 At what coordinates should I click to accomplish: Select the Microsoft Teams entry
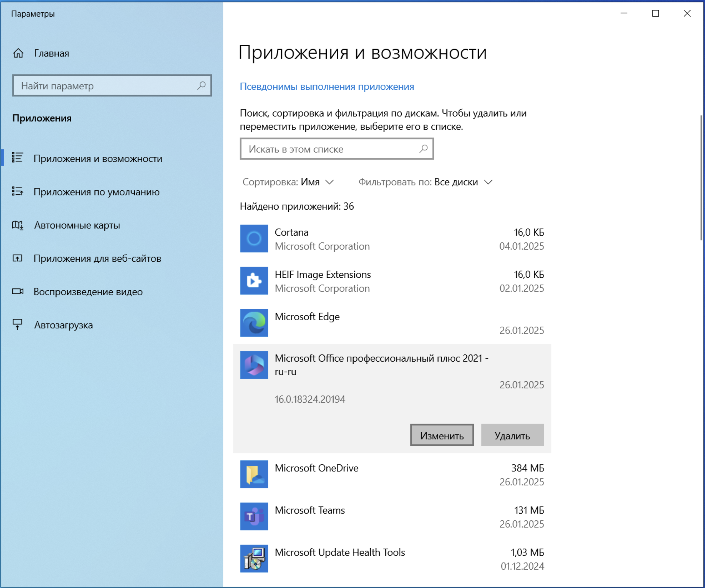point(392,516)
